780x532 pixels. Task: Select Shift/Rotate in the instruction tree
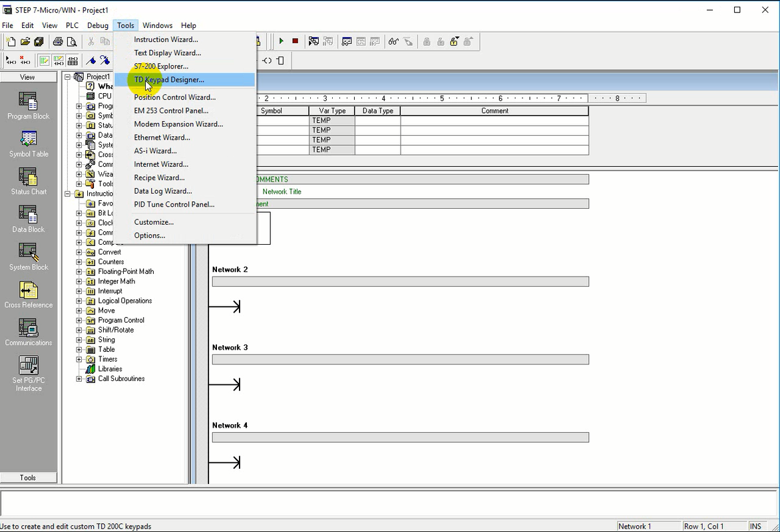[115, 330]
